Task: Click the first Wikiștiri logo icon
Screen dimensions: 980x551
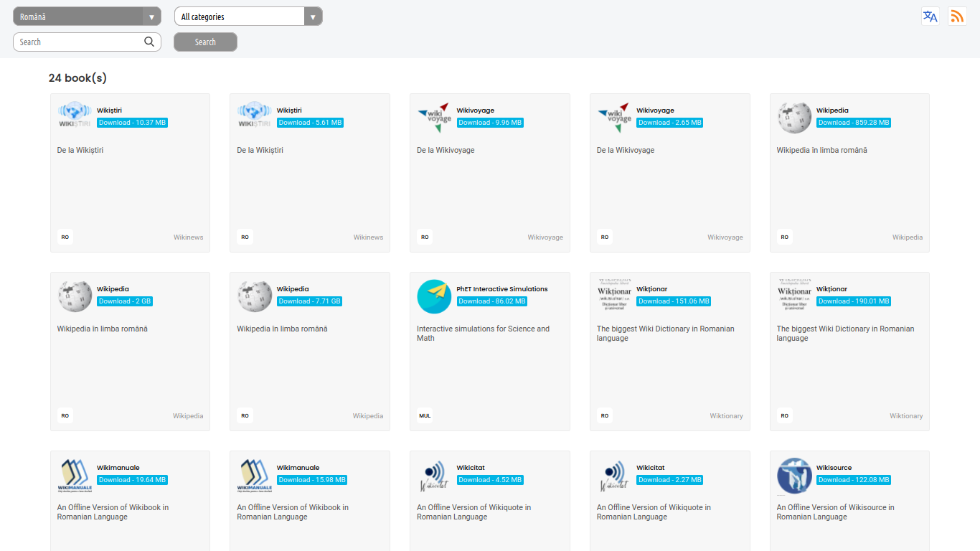Action: (x=75, y=118)
